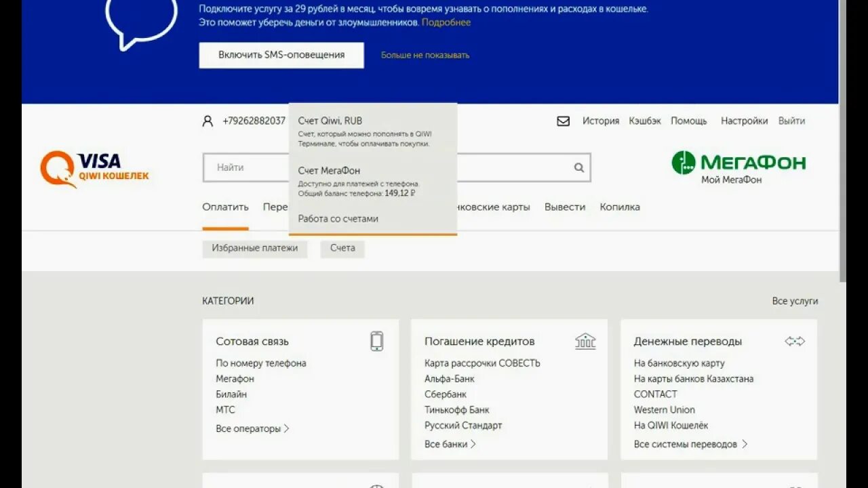Click the Visa QIWI Кошелек logo
868x488 pixels.
(94, 169)
